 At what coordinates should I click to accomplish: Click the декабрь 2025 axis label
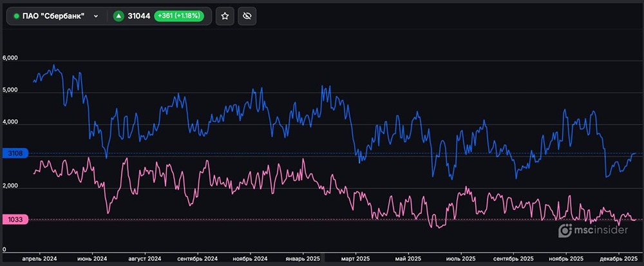click(618, 258)
